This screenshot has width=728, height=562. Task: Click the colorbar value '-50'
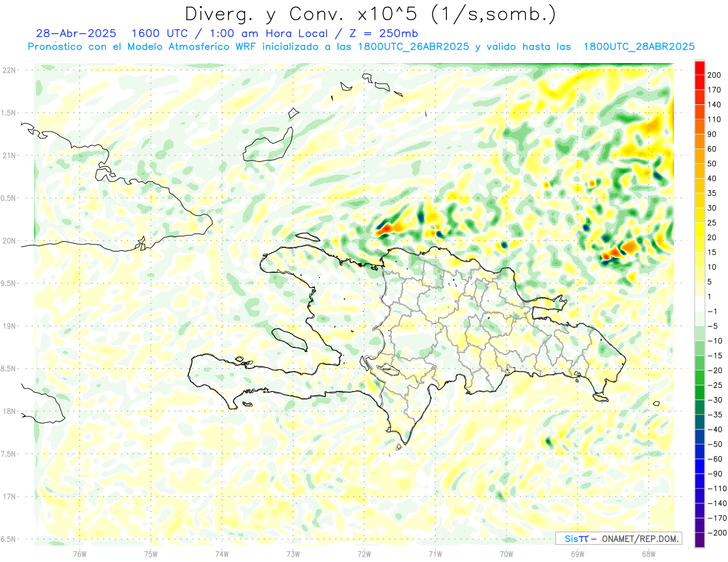pyautogui.click(x=715, y=444)
